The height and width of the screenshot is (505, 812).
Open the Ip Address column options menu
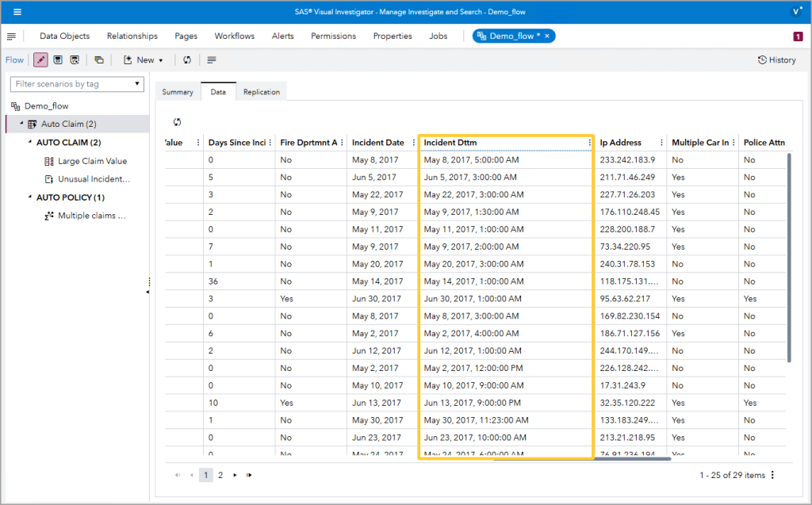[x=660, y=143]
